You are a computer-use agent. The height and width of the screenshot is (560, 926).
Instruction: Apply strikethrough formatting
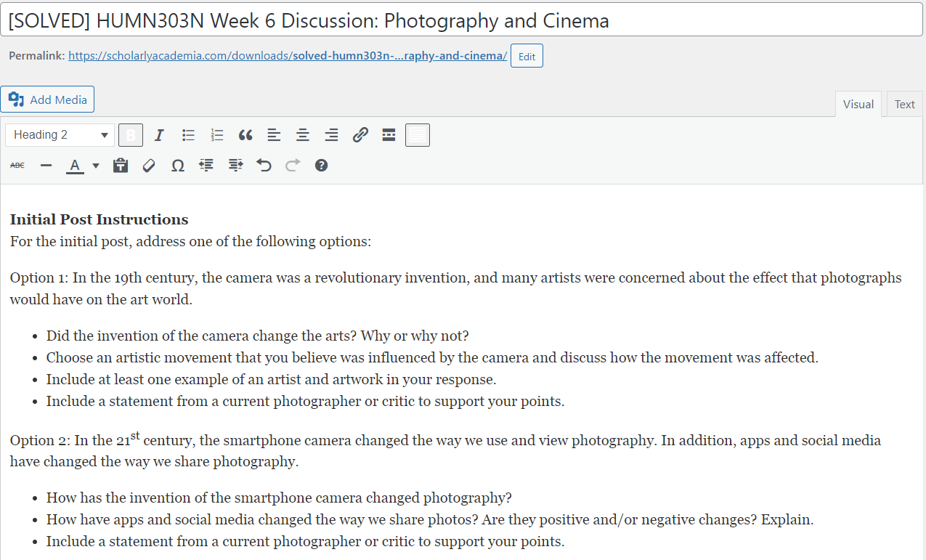[x=17, y=166]
